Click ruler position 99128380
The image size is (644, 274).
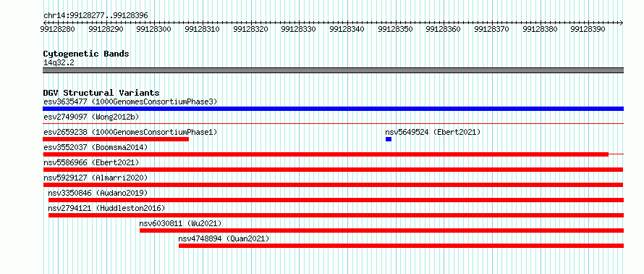[539, 29]
